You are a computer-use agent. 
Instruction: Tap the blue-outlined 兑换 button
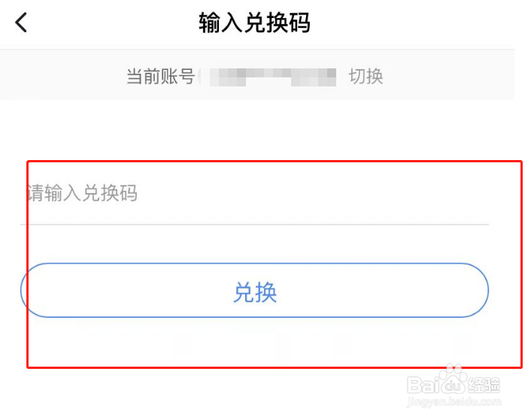pos(254,290)
